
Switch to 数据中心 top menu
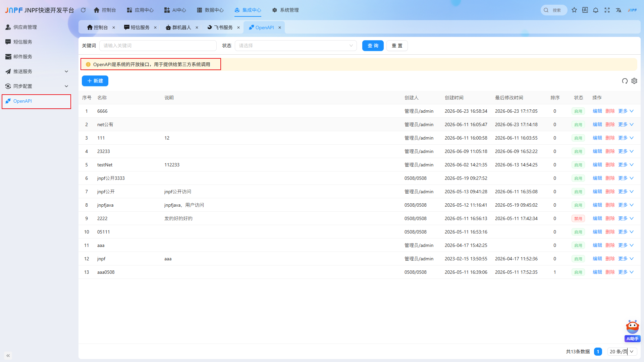pyautogui.click(x=210, y=10)
